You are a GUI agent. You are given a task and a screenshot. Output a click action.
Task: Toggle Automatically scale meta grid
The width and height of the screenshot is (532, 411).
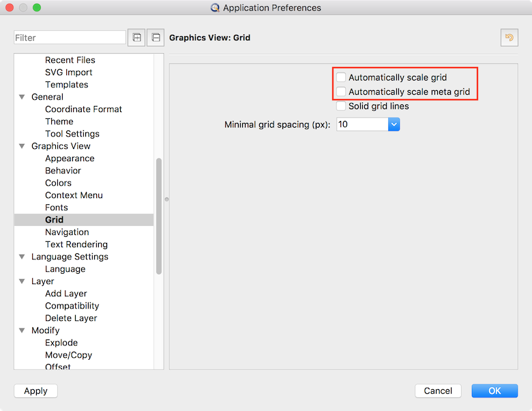342,92
